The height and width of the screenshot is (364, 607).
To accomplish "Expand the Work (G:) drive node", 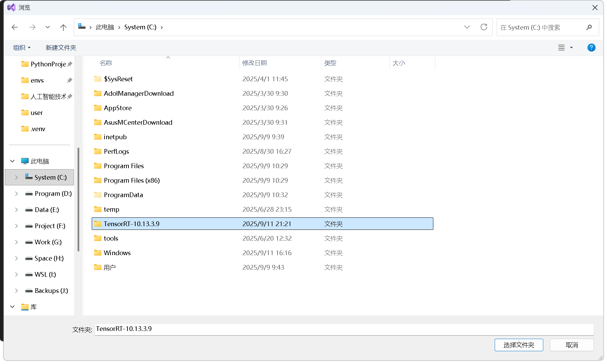I will point(16,242).
